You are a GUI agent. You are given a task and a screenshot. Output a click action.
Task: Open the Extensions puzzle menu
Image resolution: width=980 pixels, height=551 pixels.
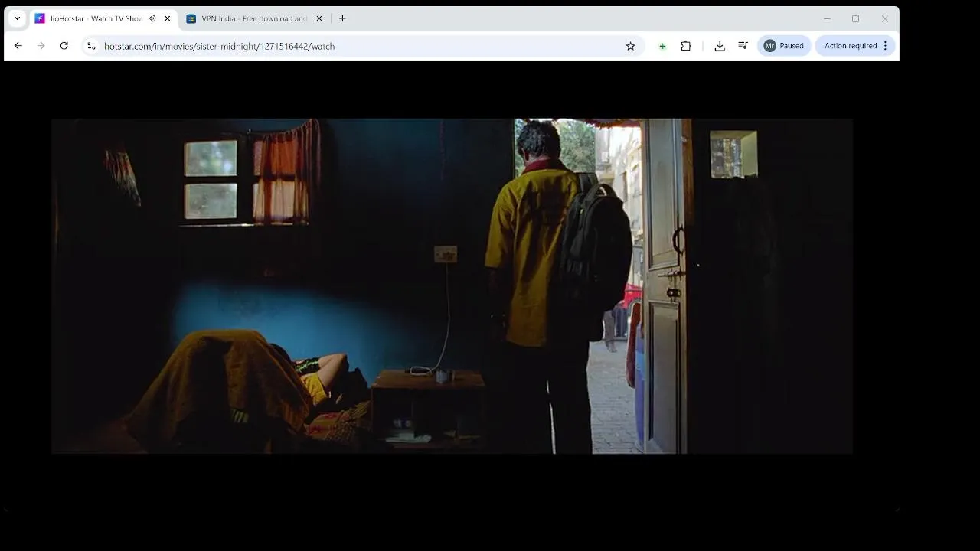tap(686, 46)
